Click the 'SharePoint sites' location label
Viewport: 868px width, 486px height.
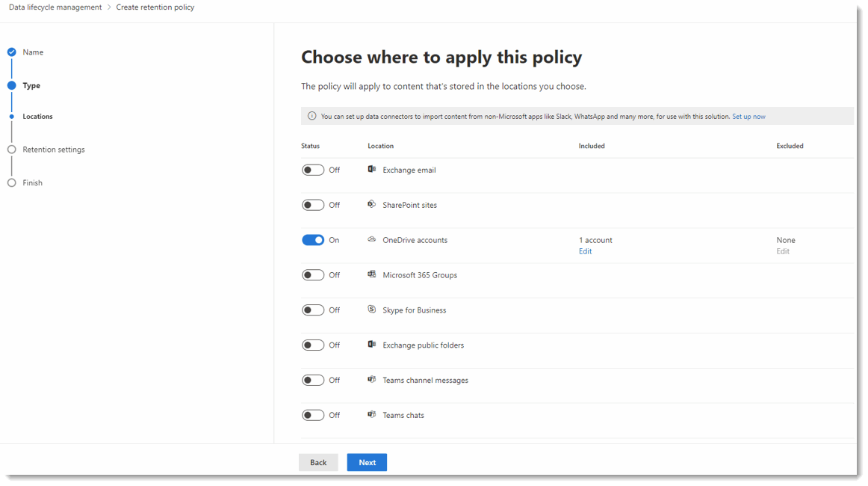pyautogui.click(x=409, y=205)
